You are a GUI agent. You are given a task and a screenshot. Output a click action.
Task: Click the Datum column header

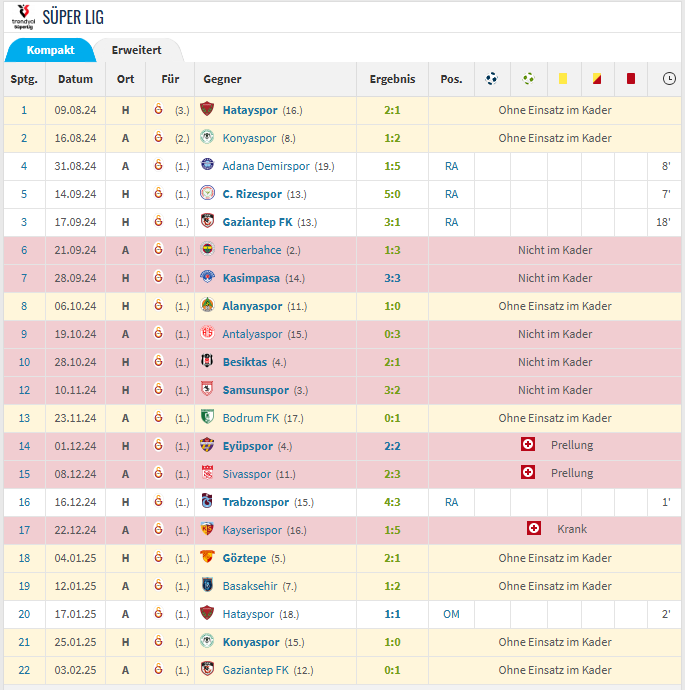pyautogui.click(x=75, y=79)
